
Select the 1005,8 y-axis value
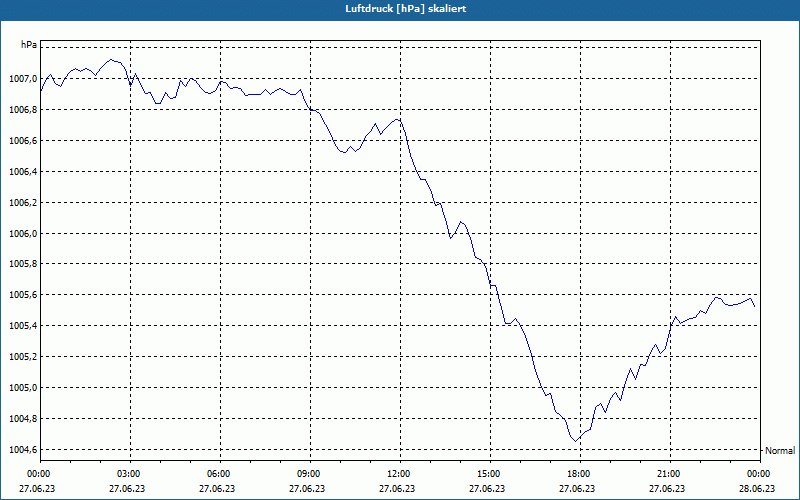click(x=23, y=264)
